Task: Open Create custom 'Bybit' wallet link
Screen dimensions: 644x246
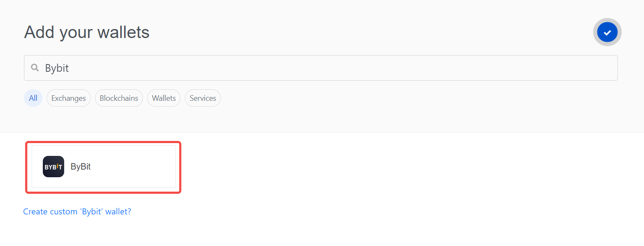Action: pyautogui.click(x=77, y=211)
